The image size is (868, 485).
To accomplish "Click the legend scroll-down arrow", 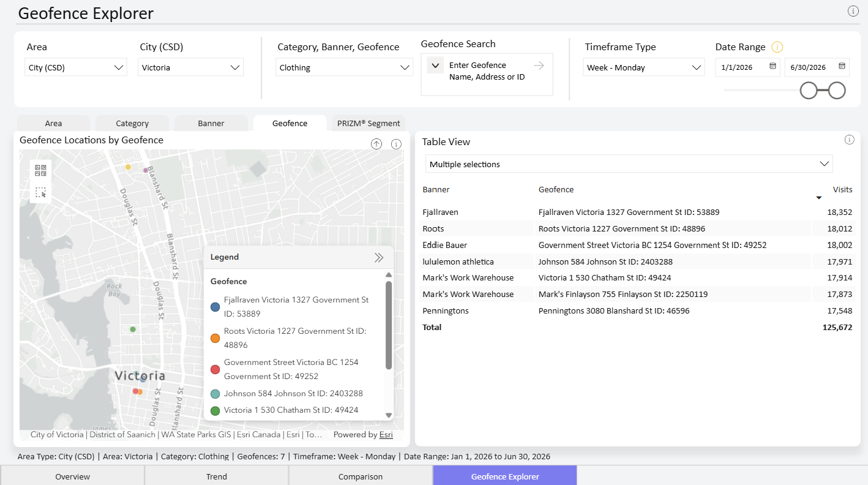I will pos(389,415).
